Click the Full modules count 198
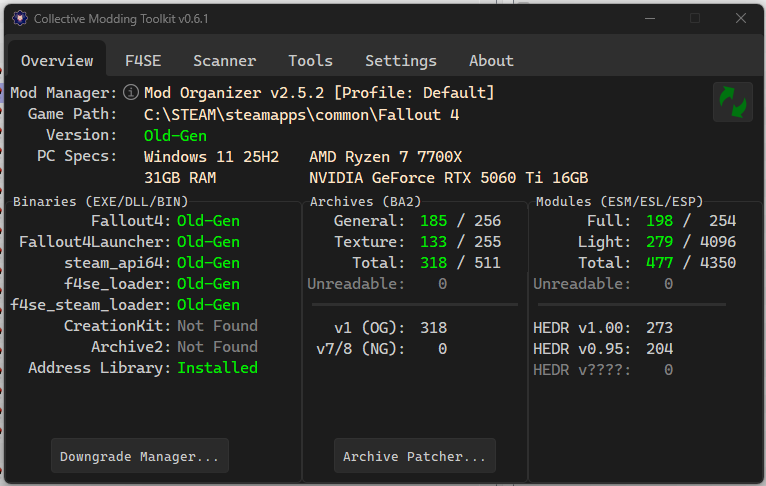This screenshot has width=766, height=486. pos(660,221)
